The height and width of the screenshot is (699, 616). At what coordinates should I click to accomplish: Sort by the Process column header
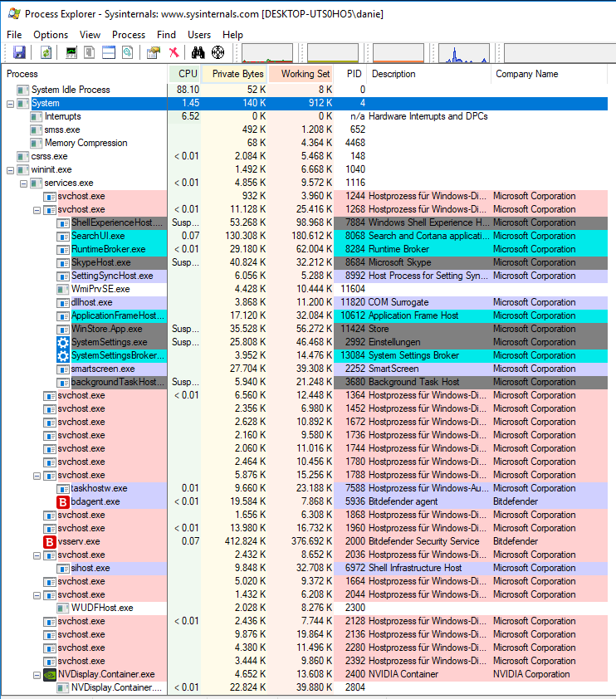click(84, 74)
